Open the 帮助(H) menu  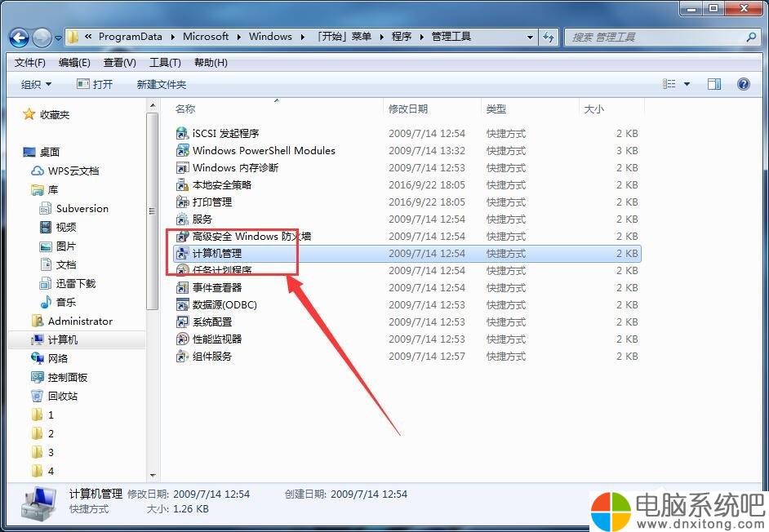pyautogui.click(x=211, y=63)
